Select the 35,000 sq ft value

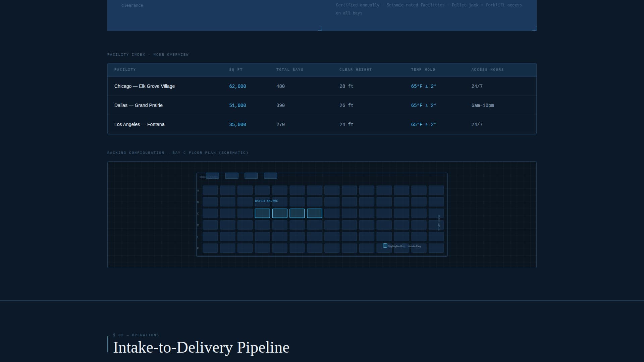[x=237, y=125]
